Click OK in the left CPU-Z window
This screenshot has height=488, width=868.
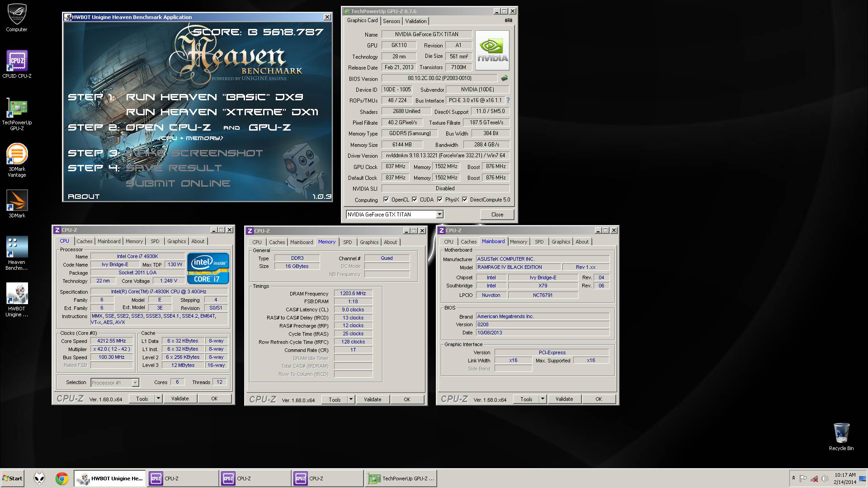pyautogui.click(x=214, y=399)
